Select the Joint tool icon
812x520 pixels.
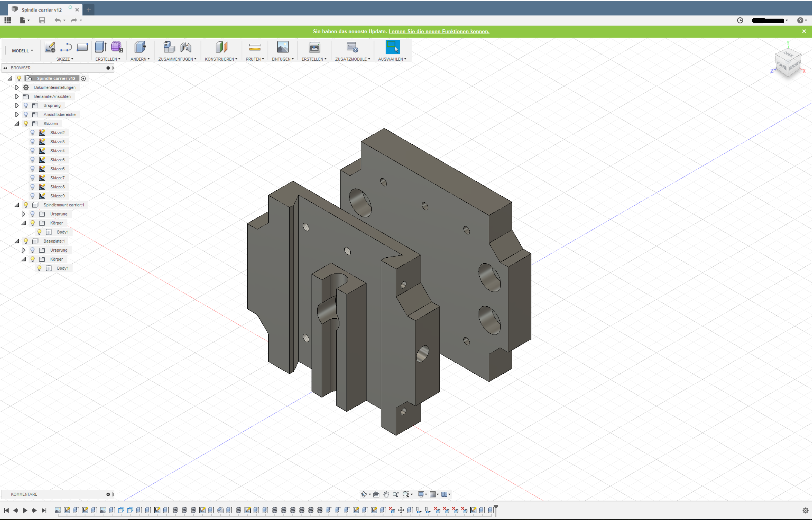[186, 47]
